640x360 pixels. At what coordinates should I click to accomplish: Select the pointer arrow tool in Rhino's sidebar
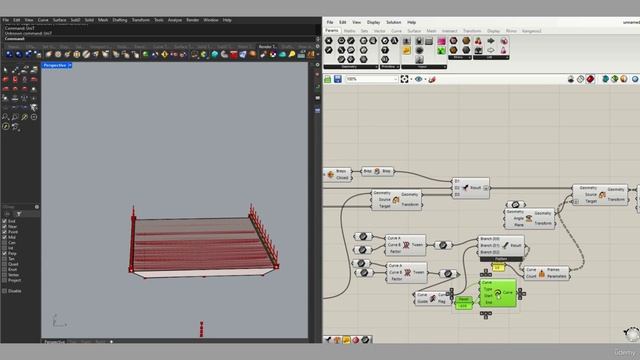(x=5, y=70)
